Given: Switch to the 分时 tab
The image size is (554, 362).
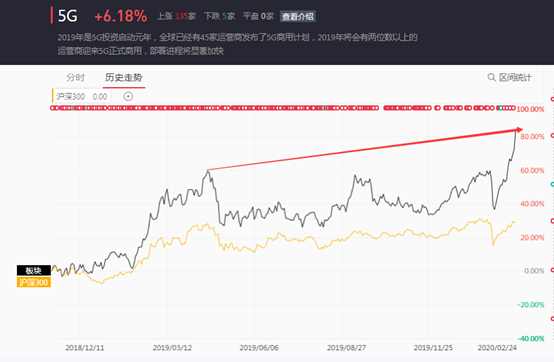Looking at the screenshot, I should [76, 77].
